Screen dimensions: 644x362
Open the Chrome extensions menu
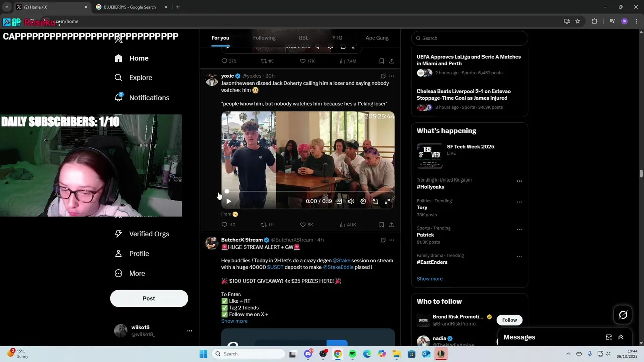595,21
